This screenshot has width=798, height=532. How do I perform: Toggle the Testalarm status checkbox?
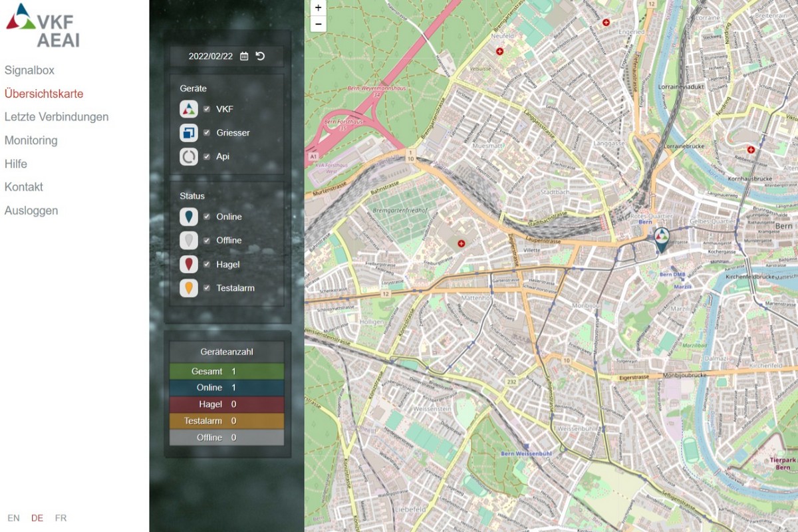click(207, 288)
